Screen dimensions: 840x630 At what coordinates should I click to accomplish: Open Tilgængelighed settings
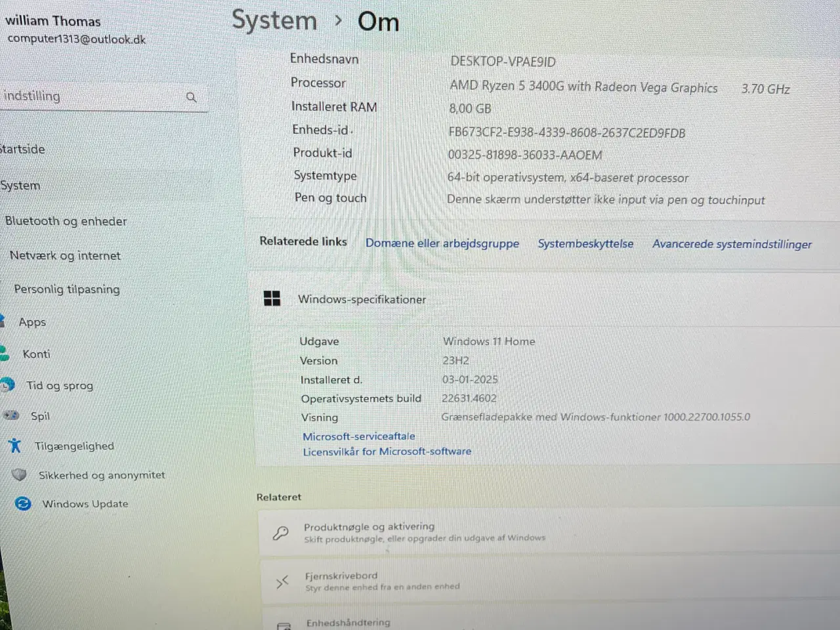click(74, 446)
